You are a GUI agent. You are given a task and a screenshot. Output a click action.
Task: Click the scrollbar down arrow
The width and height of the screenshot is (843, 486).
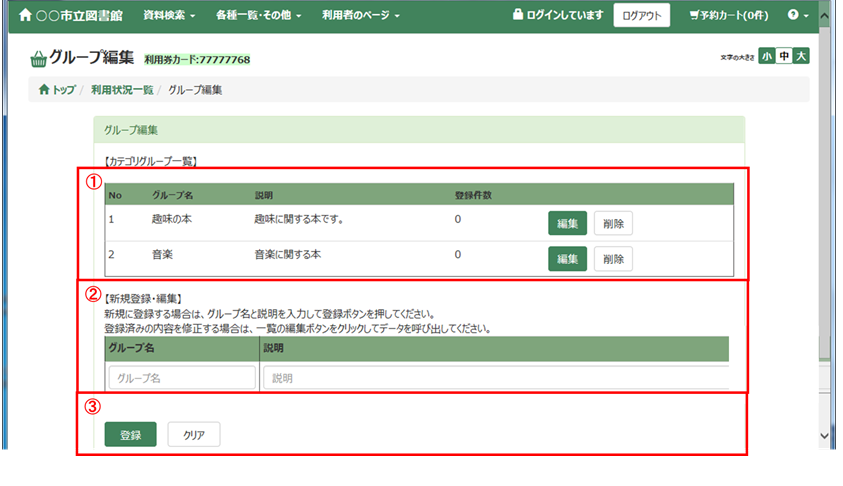click(x=824, y=436)
